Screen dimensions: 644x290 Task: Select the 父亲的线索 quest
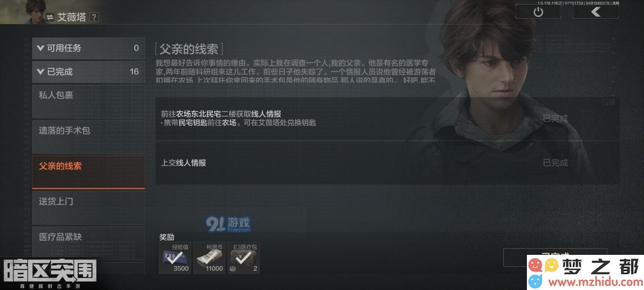pyautogui.click(x=88, y=172)
